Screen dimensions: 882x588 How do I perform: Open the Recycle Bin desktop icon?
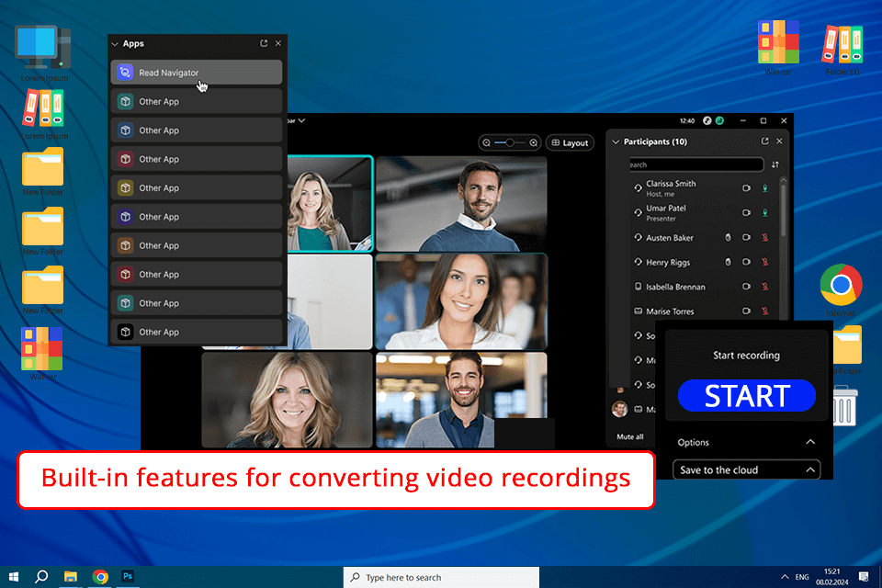845,405
